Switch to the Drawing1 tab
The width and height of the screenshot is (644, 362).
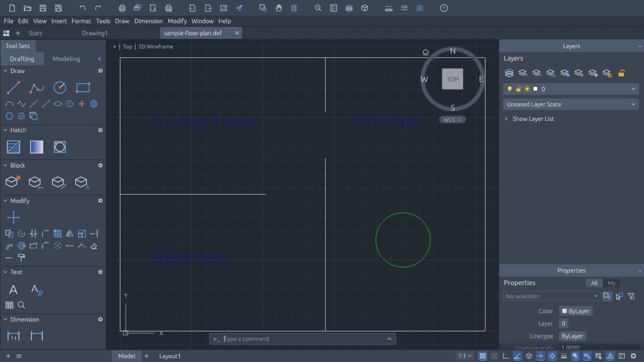95,33
